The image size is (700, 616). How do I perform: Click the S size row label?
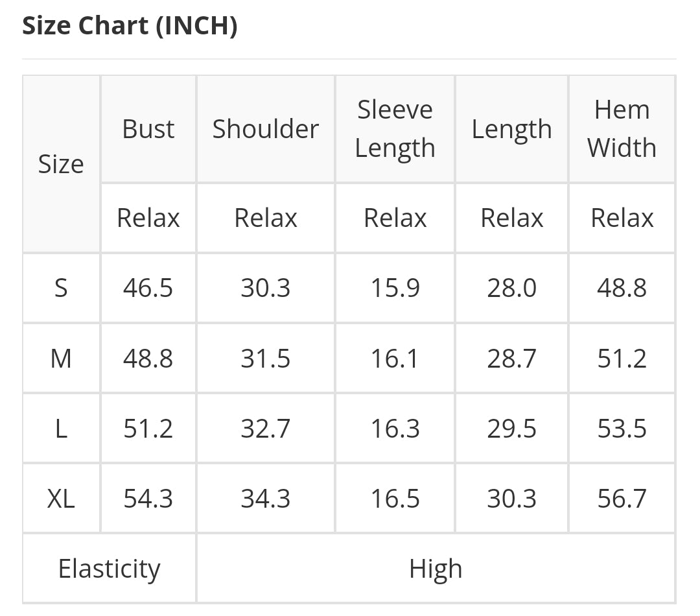point(61,288)
